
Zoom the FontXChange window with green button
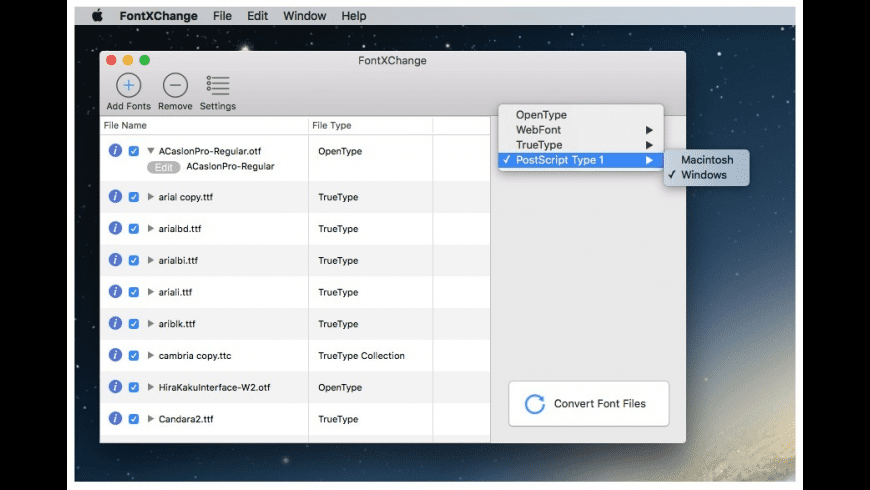coord(144,60)
